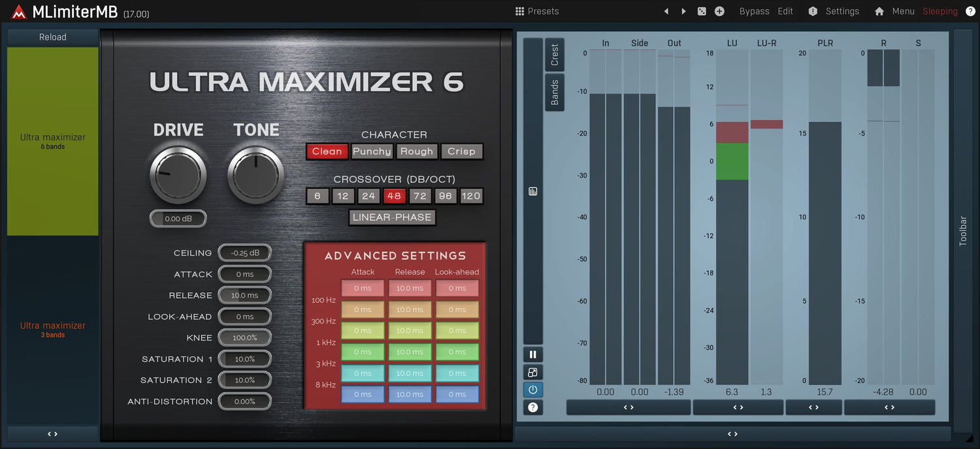Image resolution: width=980 pixels, height=449 pixels.
Task: Click the random preset dice icon
Action: pyautogui.click(x=702, y=11)
